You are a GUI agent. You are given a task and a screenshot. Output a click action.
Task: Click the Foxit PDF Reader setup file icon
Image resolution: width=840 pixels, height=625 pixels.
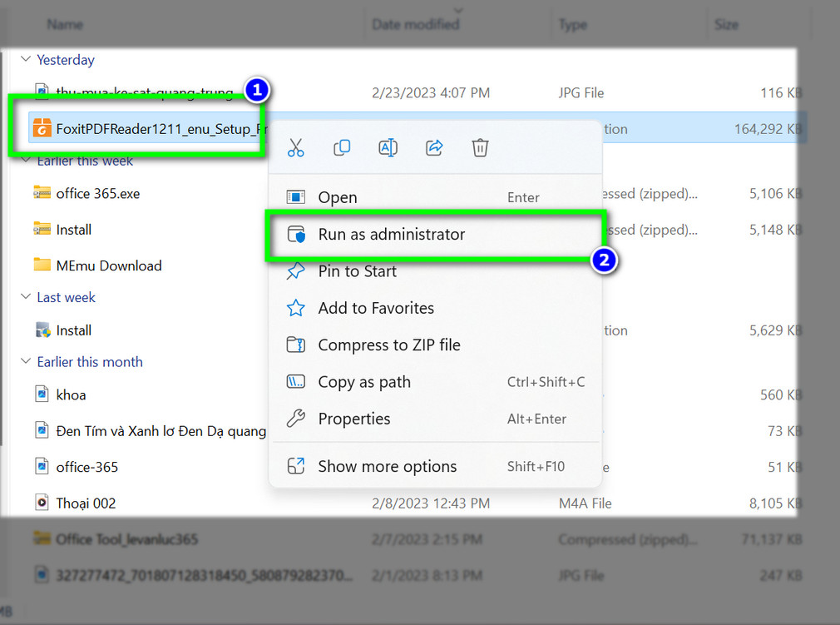42,128
